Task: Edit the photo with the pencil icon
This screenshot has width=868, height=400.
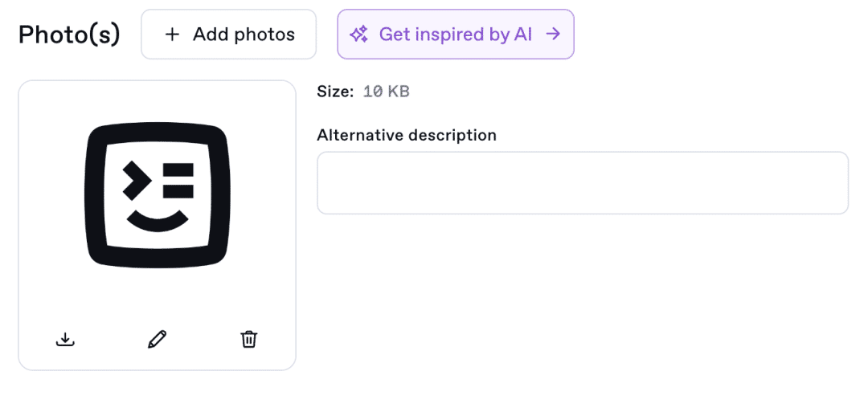Action: pos(158,339)
